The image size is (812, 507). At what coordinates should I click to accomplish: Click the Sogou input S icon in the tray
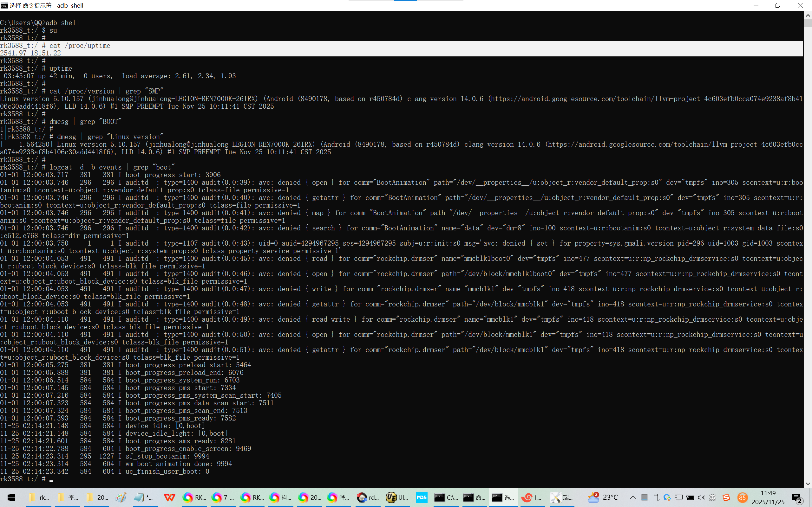(x=726, y=497)
